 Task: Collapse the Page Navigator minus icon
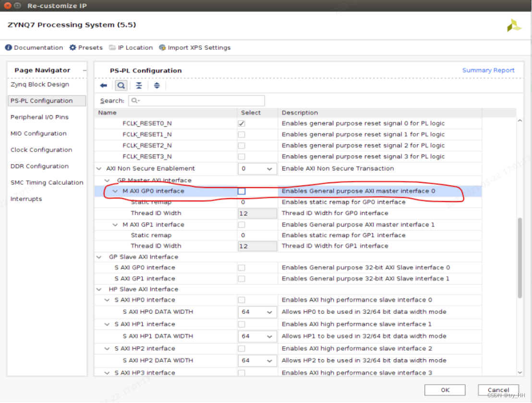coord(85,71)
